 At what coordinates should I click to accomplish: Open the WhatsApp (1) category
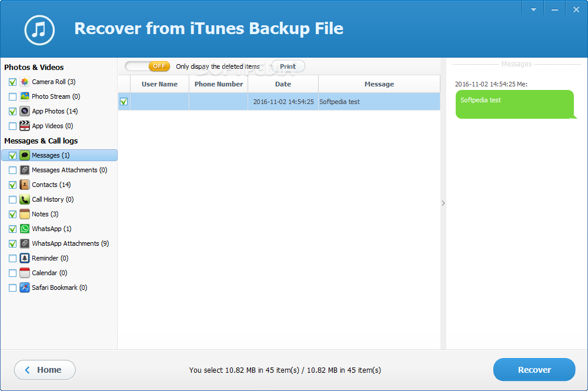[51, 229]
